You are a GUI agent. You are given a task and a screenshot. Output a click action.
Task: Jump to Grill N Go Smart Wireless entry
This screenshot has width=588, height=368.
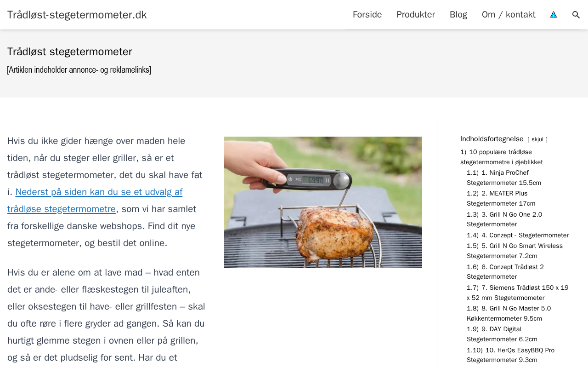pyautogui.click(x=514, y=251)
